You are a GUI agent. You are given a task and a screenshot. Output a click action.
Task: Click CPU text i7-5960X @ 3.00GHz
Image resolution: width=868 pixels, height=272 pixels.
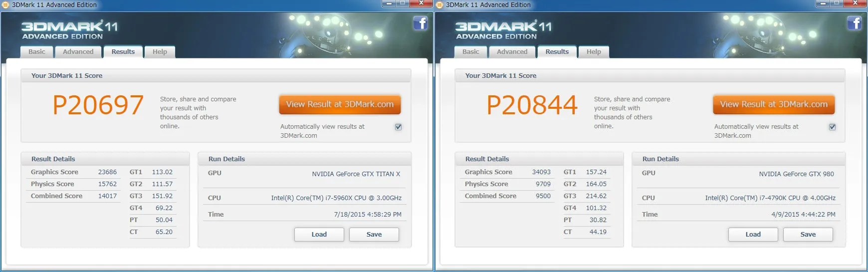(336, 198)
